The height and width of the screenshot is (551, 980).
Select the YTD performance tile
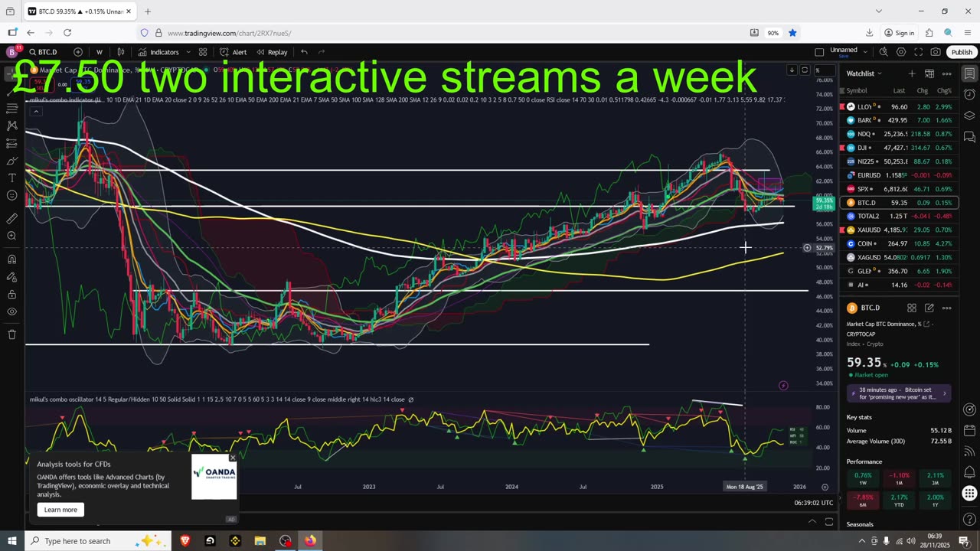point(899,500)
